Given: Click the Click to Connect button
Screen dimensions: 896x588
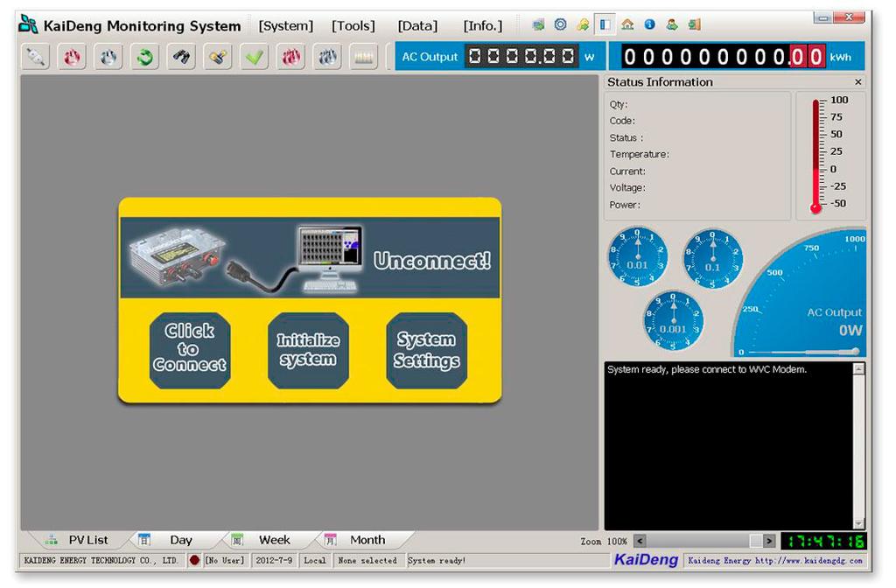Looking at the screenshot, I should 190,350.
